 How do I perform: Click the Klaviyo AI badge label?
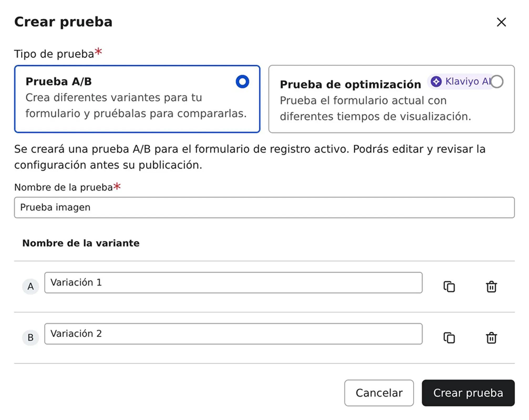coord(467,81)
